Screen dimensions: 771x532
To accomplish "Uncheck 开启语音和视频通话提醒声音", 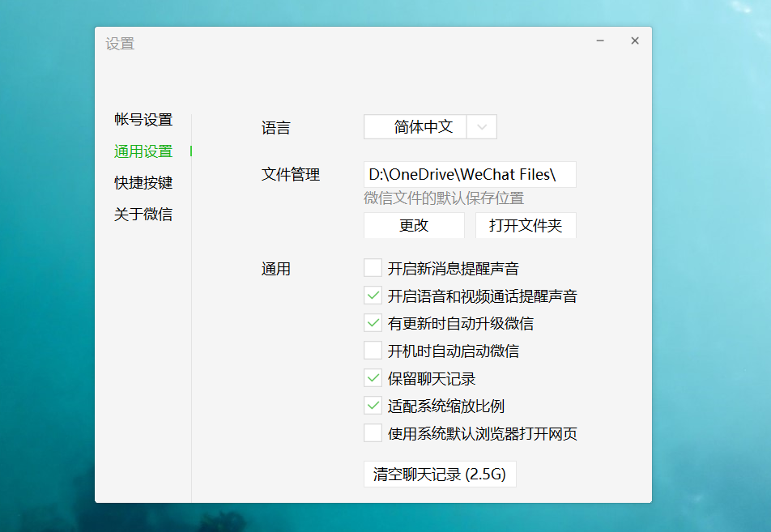I will point(373,296).
